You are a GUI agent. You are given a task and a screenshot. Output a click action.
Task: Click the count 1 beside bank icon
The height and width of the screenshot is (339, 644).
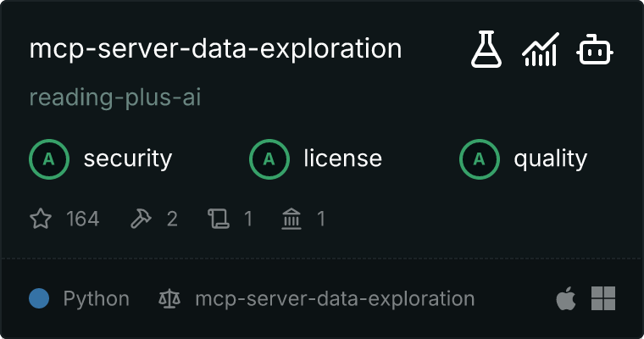(x=321, y=219)
